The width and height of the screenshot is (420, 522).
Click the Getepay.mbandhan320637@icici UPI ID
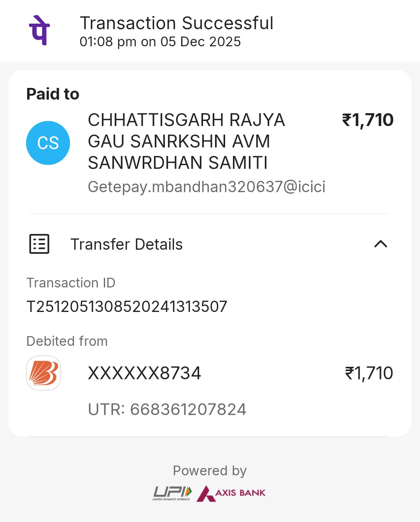206,187
